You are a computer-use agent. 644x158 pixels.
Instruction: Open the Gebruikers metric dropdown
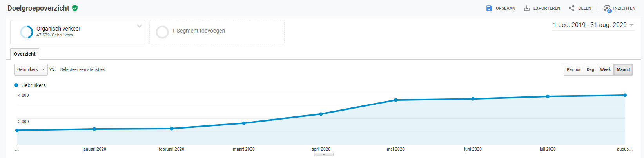[31, 69]
